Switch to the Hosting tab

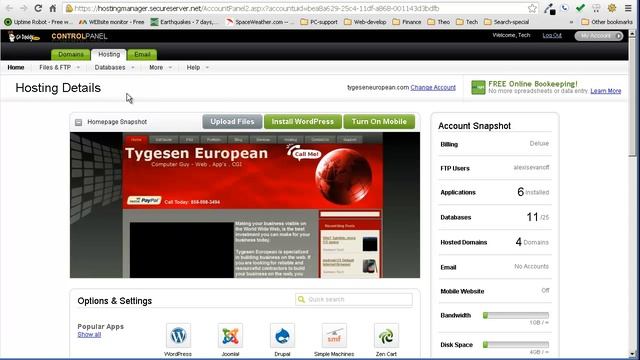click(x=109, y=54)
